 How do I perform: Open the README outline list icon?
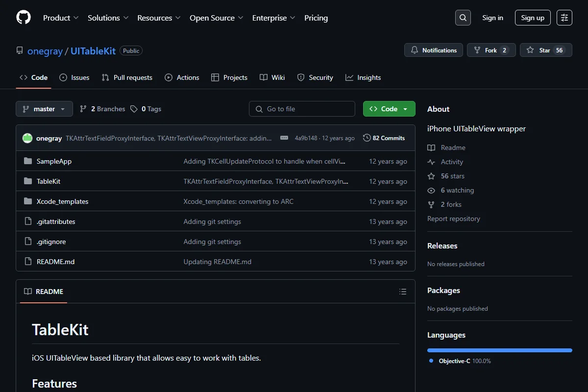[403, 292]
